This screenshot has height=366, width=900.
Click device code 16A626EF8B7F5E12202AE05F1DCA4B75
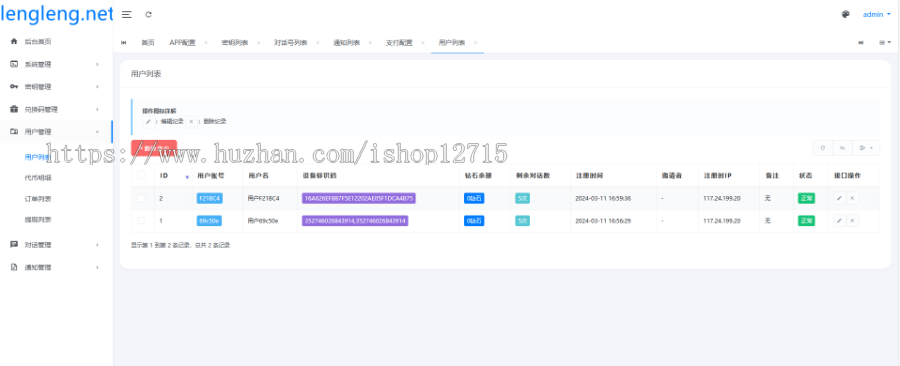359,198
